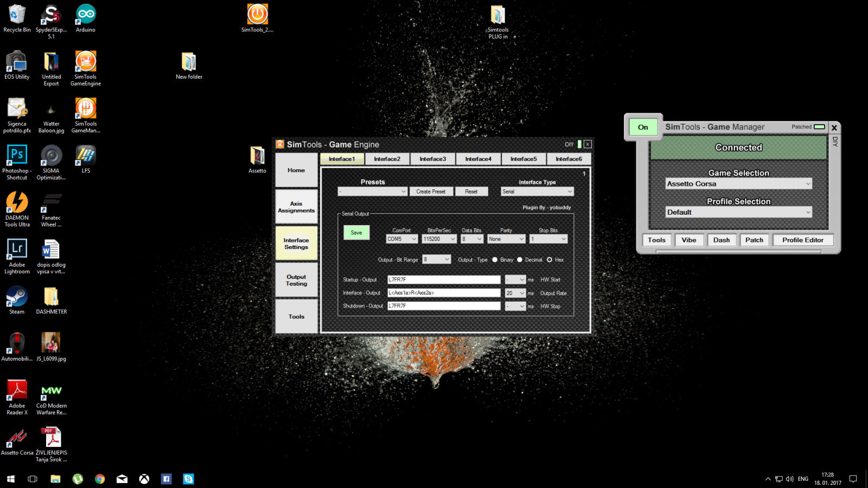Screen dimensions: 868x488
Task: Open File Explorer from the taskbar
Action: pyautogui.click(x=55, y=479)
